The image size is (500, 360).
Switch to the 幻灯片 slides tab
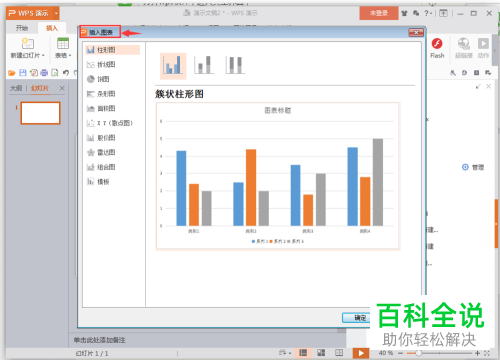(x=40, y=88)
